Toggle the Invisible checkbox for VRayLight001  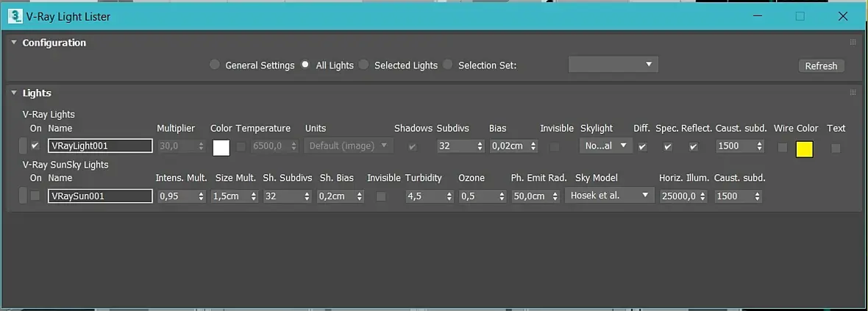[554, 146]
